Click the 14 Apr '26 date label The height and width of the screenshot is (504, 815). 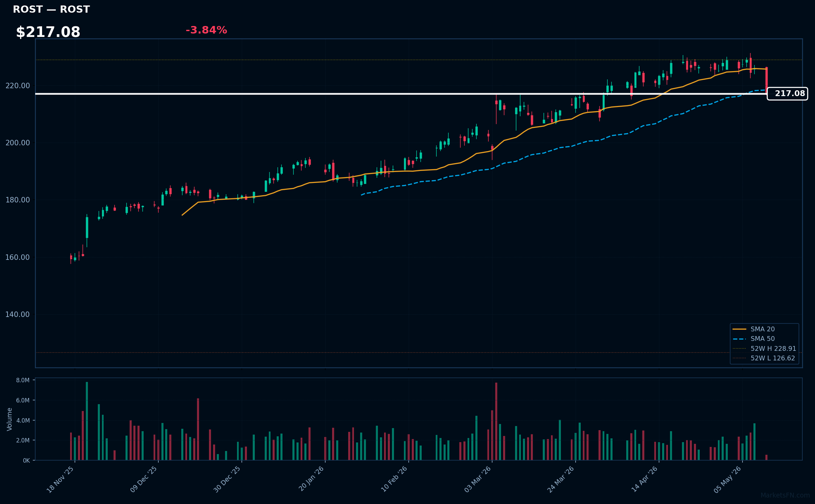click(x=644, y=479)
